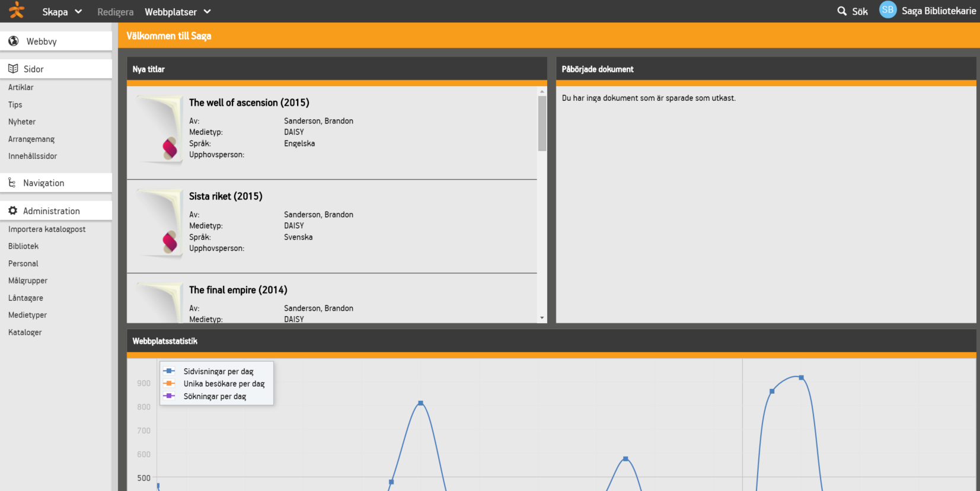
Task: Click the search magnifier icon
Action: click(842, 11)
